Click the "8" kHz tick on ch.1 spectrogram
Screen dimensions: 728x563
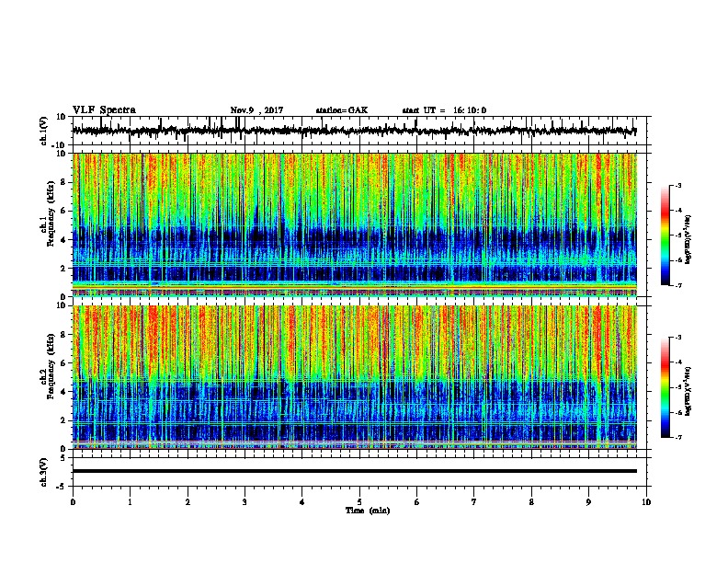pyautogui.click(x=63, y=182)
